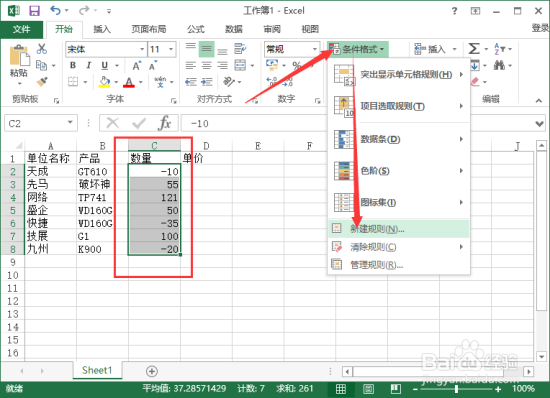
Task: Click the phonetic guide wén icon
Action: [x=160, y=82]
